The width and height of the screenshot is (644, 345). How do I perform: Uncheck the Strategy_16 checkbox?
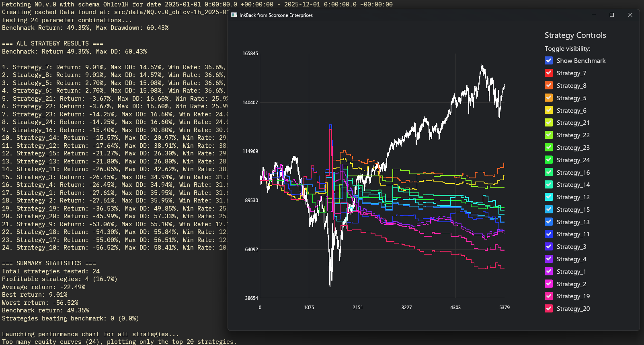549,172
